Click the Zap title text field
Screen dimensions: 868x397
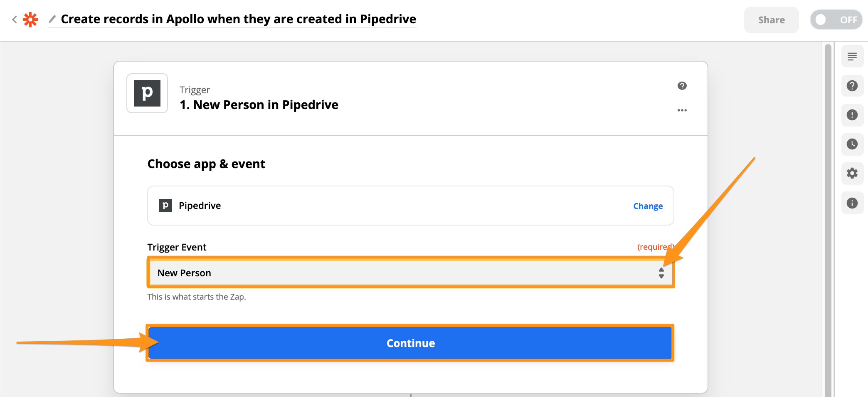[x=239, y=19]
